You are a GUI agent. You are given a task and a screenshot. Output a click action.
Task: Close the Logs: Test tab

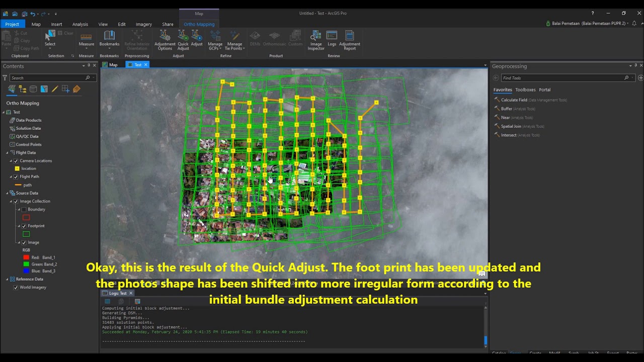tap(131, 293)
